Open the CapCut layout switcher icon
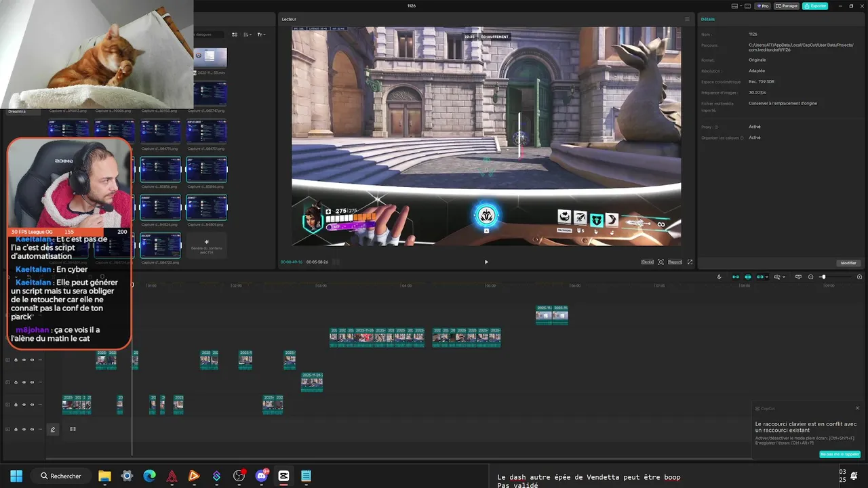Screen dimensions: 868x488 (734, 6)
